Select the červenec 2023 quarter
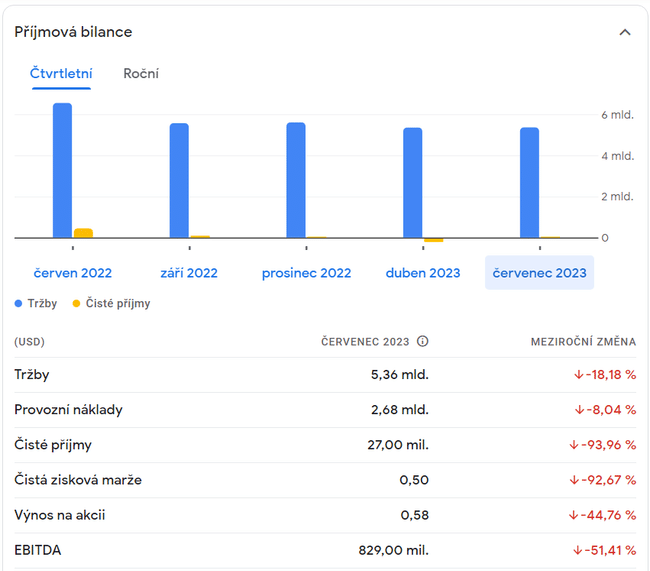Image resolution: width=650 pixels, height=571 pixels. coord(539,273)
